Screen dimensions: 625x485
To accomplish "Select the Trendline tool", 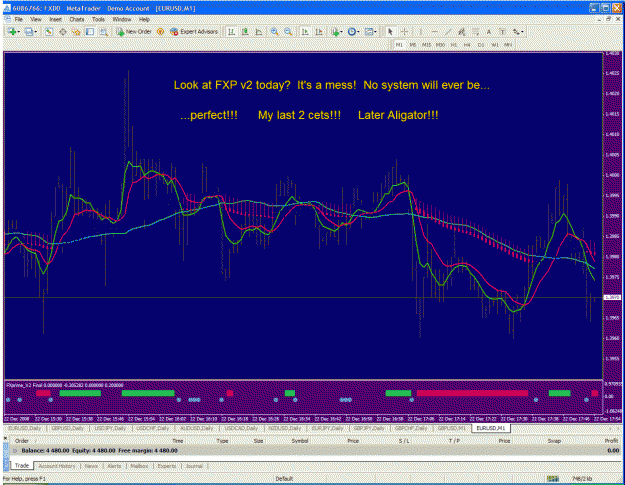I will [448, 32].
